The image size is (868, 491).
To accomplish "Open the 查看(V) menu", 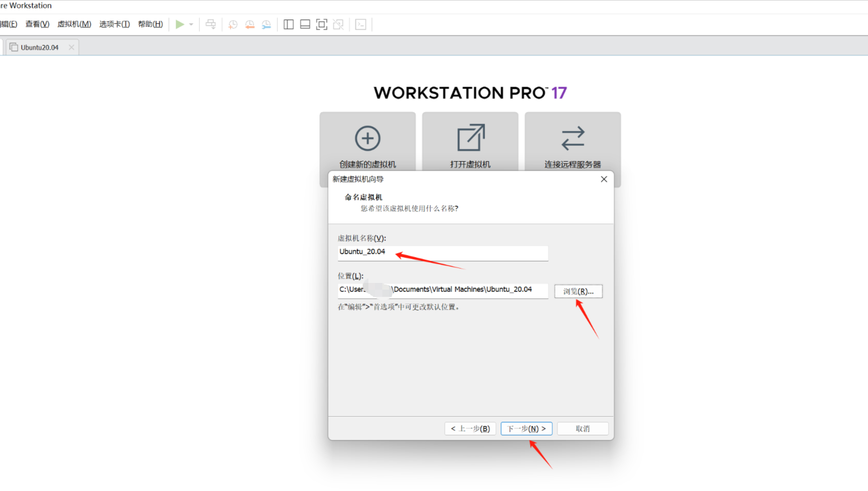I will [37, 24].
